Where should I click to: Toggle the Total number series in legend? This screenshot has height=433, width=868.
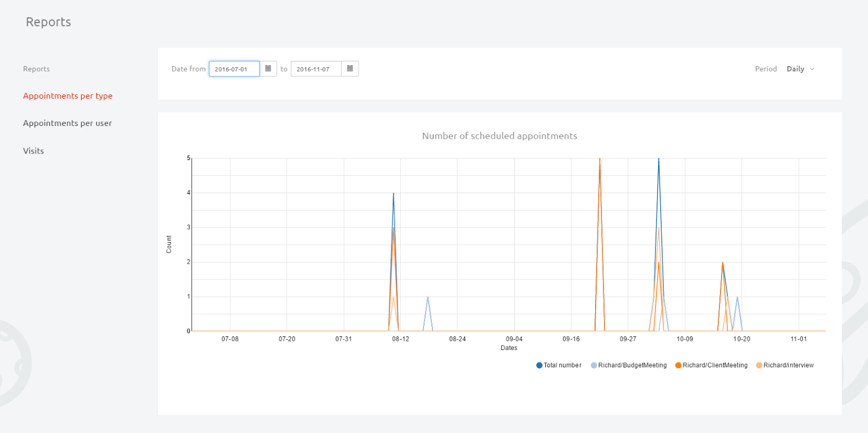(559, 365)
